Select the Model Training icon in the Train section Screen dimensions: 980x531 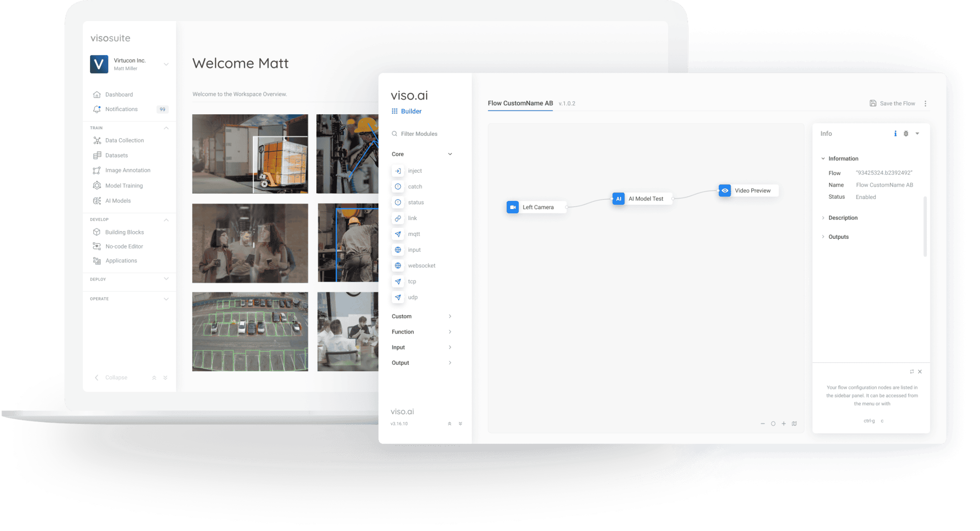click(97, 185)
